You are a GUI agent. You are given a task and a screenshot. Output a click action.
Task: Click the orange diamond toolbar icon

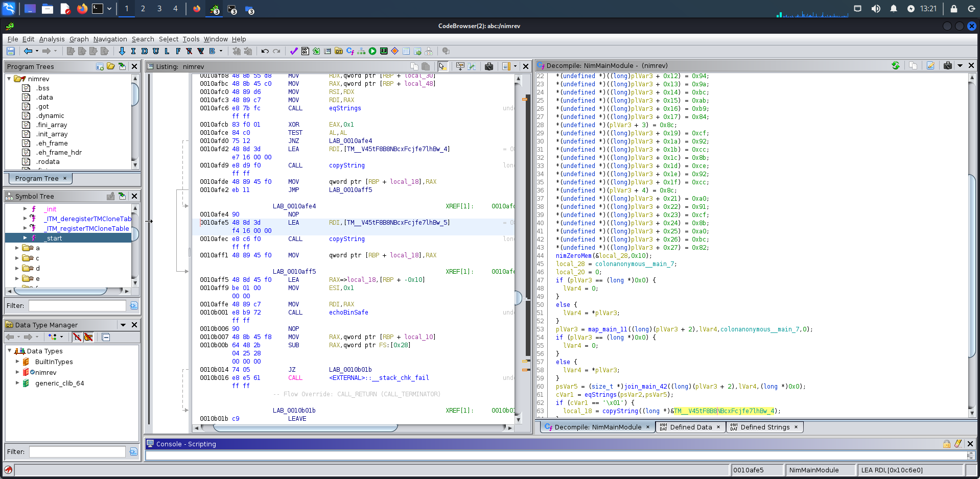point(395,51)
